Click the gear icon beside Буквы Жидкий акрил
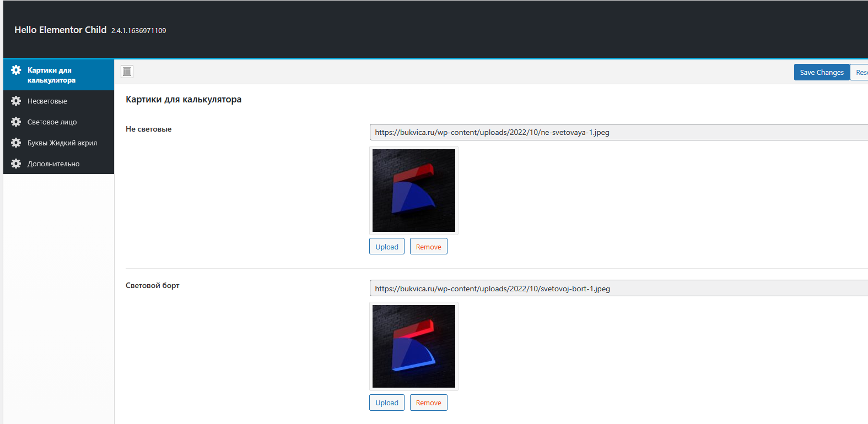This screenshot has width=868, height=424. [x=16, y=143]
